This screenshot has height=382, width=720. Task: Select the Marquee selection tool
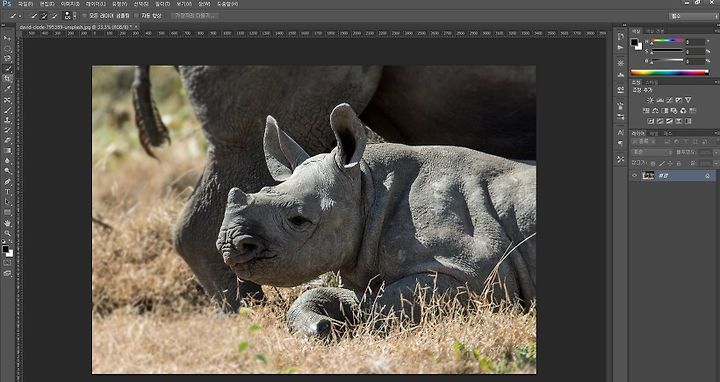coord(7,48)
